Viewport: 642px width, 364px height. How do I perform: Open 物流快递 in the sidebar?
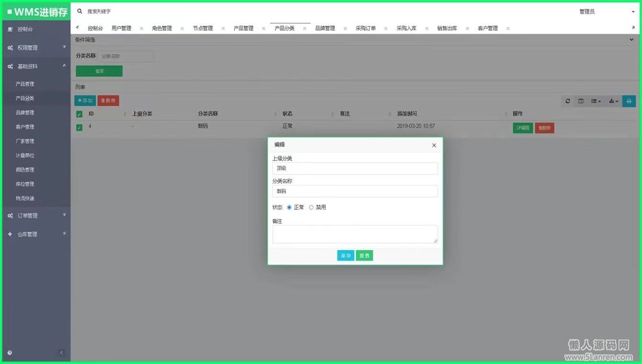[25, 198]
